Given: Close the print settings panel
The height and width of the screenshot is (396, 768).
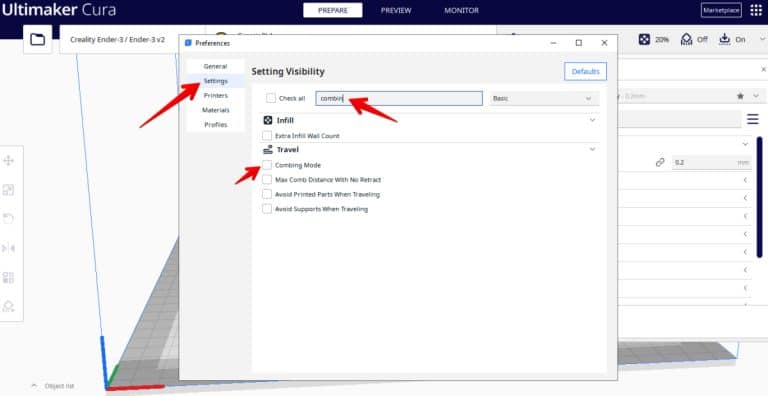Looking at the screenshot, I should (763, 70).
